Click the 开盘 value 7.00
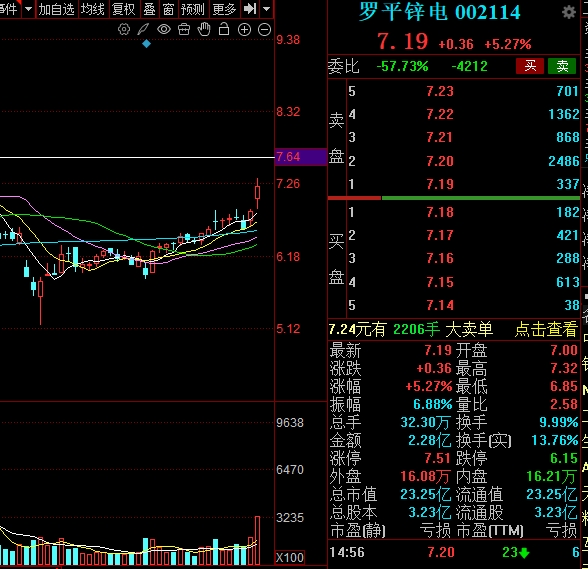This screenshot has height=569, width=588. tap(564, 350)
